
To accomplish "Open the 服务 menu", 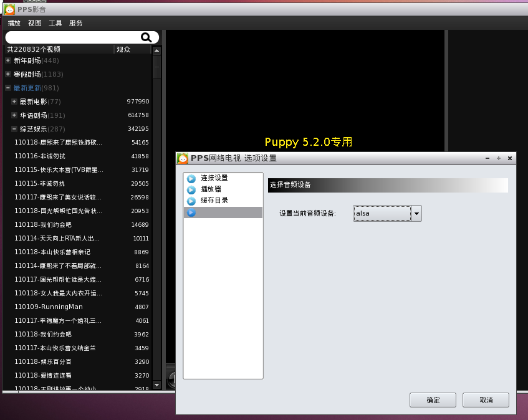I will pyautogui.click(x=76, y=23).
